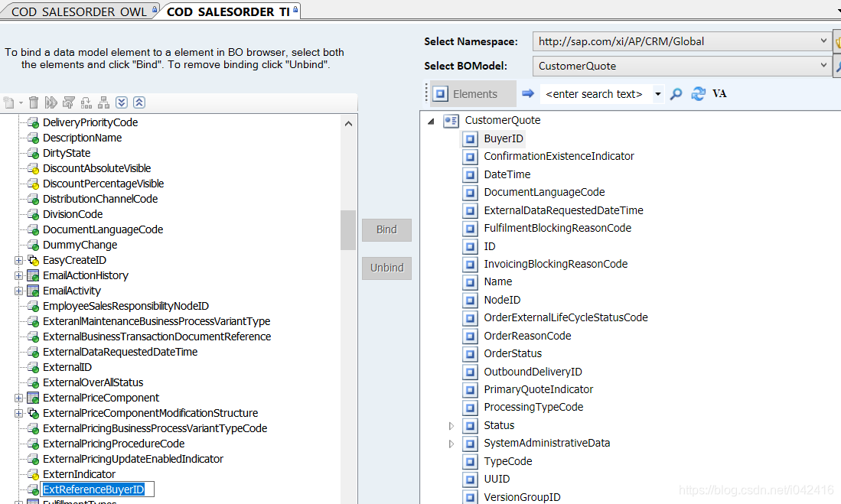The width and height of the screenshot is (841, 504).
Task: Click the rename (a-b arrows) toolbar icon
Action: pyautogui.click(x=51, y=102)
